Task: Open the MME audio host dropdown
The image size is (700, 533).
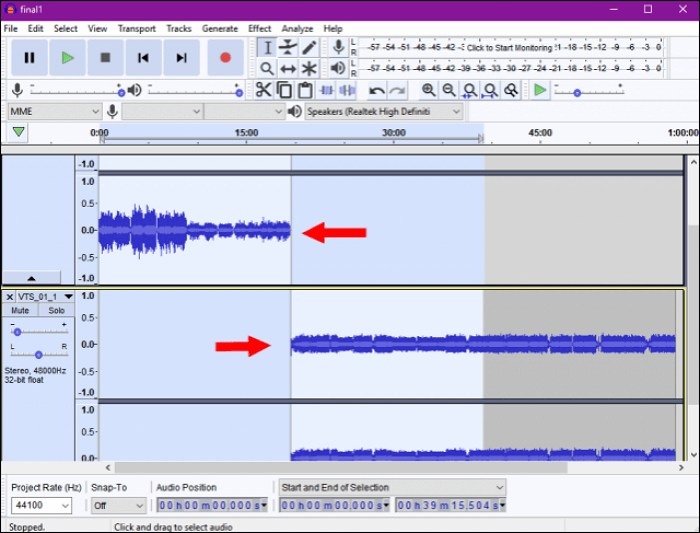Action: coord(54,111)
